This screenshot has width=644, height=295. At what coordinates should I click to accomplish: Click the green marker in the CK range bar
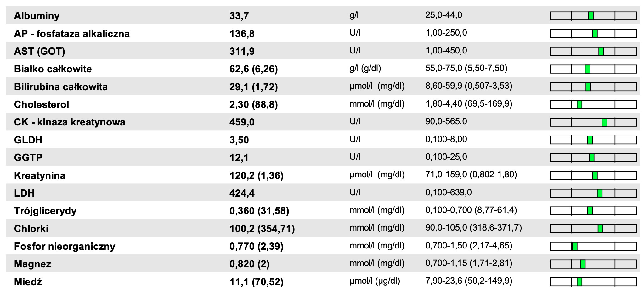pos(604,122)
